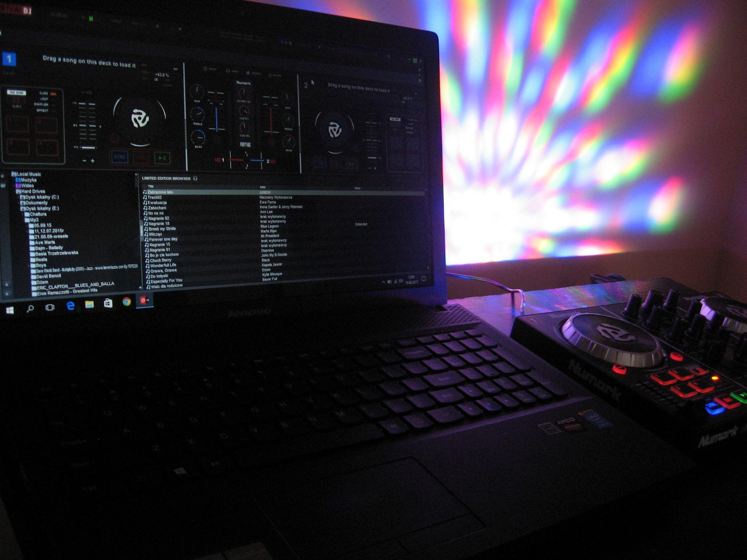Click the deck 1 TREBLE knob
Image resolution: width=747 pixels, height=560 pixels.
197,114
